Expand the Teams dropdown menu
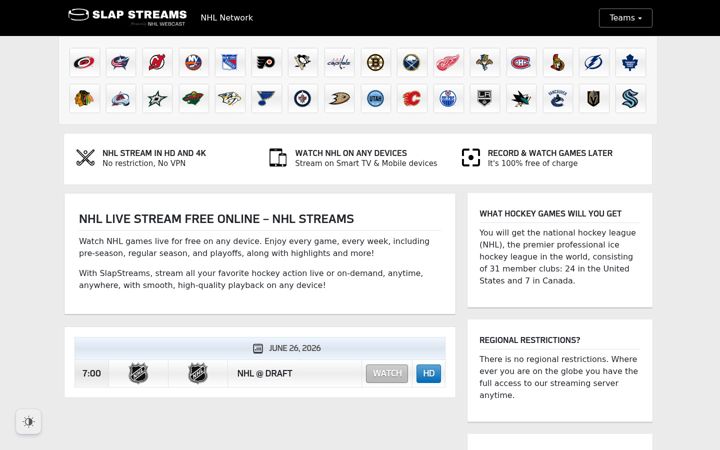 tap(625, 18)
